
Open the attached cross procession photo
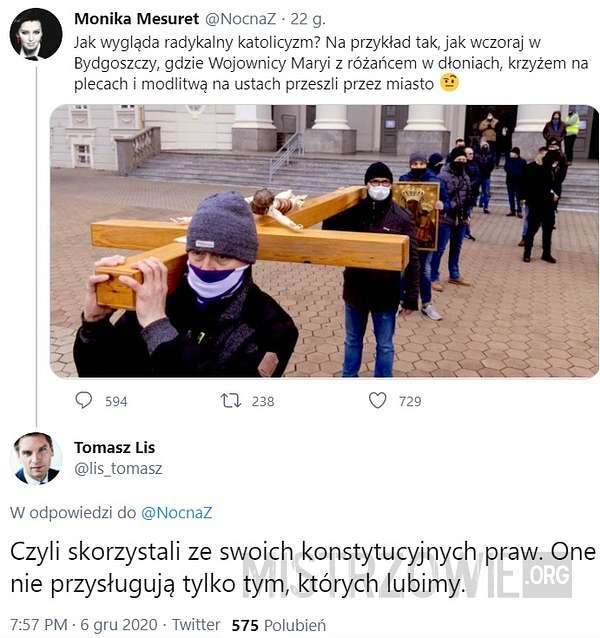tap(324, 241)
